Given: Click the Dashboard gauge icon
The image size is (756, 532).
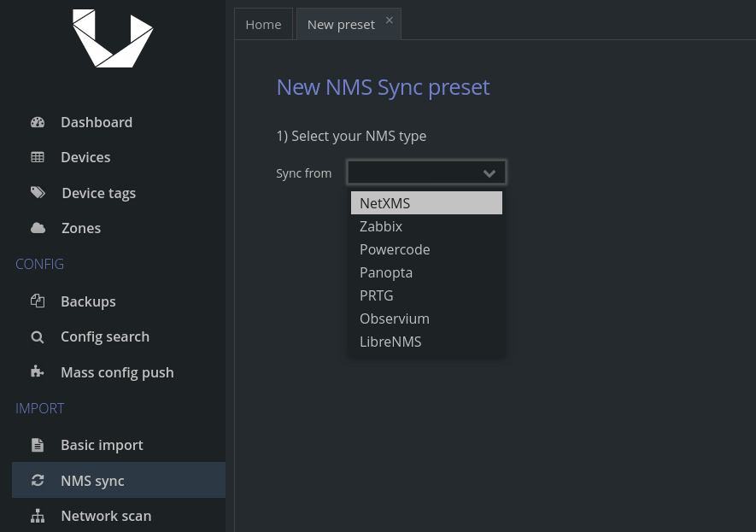Looking at the screenshot, I should coord(38,122).
